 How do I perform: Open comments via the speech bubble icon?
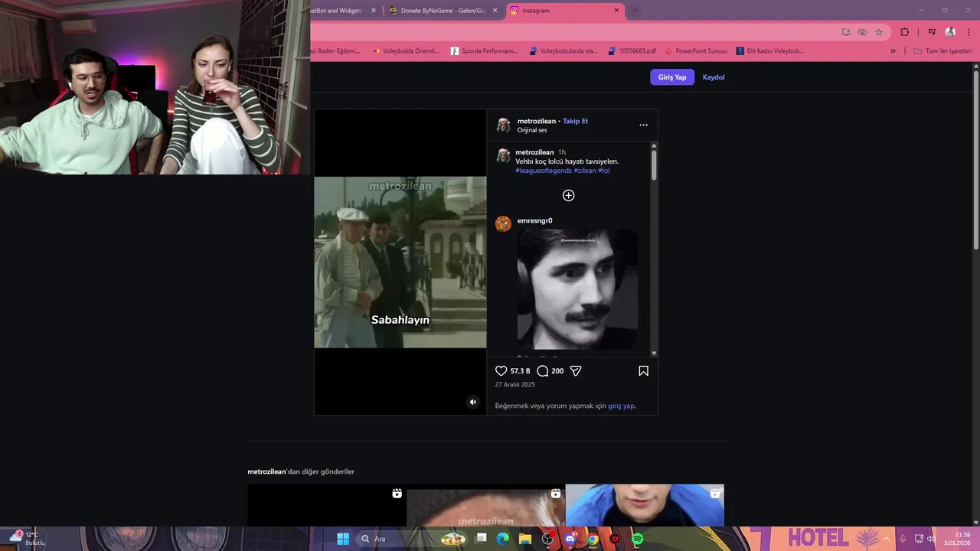pyautogui.click(x=543, y=371)
